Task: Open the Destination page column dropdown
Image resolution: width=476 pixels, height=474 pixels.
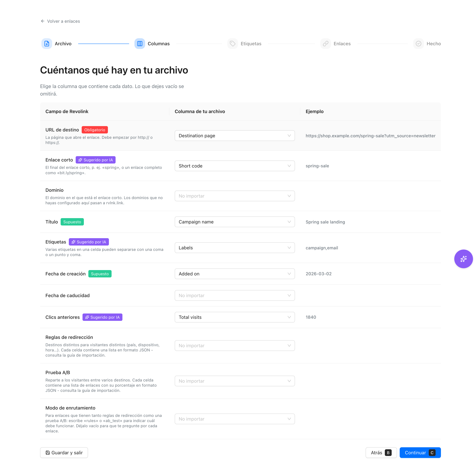Action: 235,136
